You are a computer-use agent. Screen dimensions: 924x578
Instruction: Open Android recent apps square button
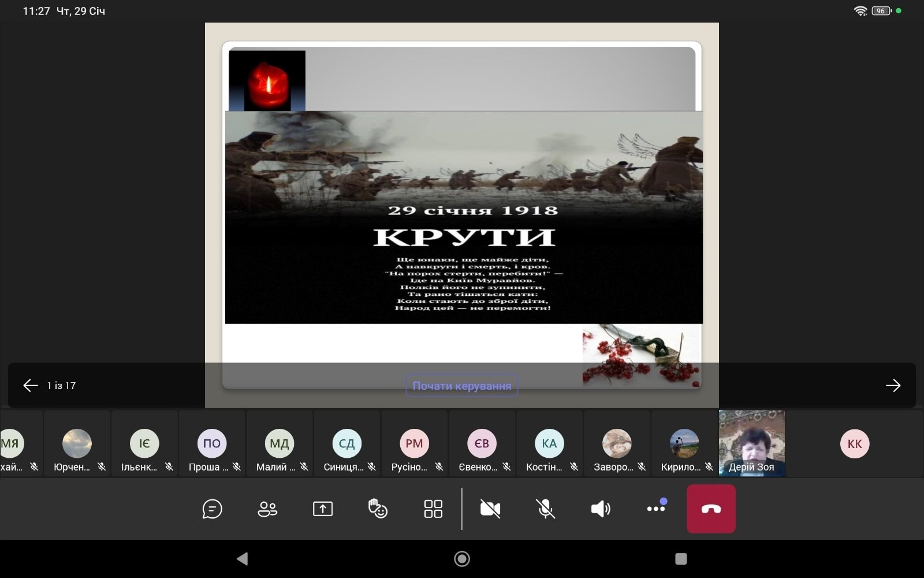tap(681, 558)
